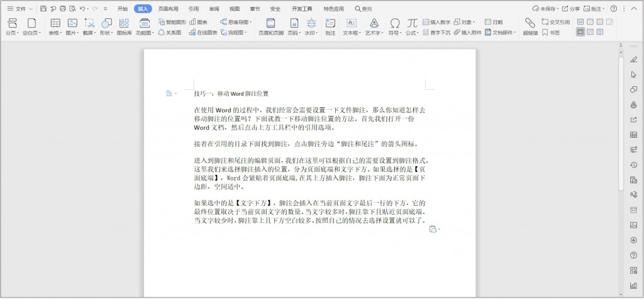Screen dimensions: 644x299
Task: Switch to the 开发工具 tab
Action: coord(302,9)
